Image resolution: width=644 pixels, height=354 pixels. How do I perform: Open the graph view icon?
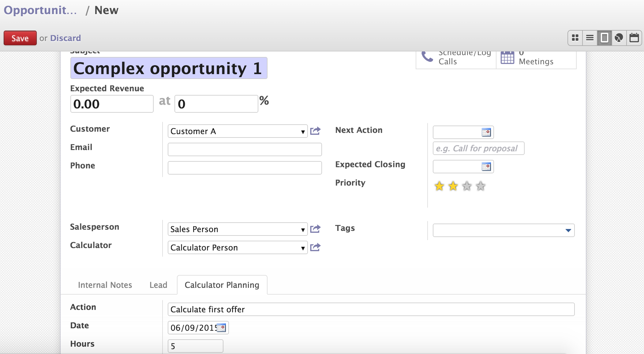click(x=619, y=38)
